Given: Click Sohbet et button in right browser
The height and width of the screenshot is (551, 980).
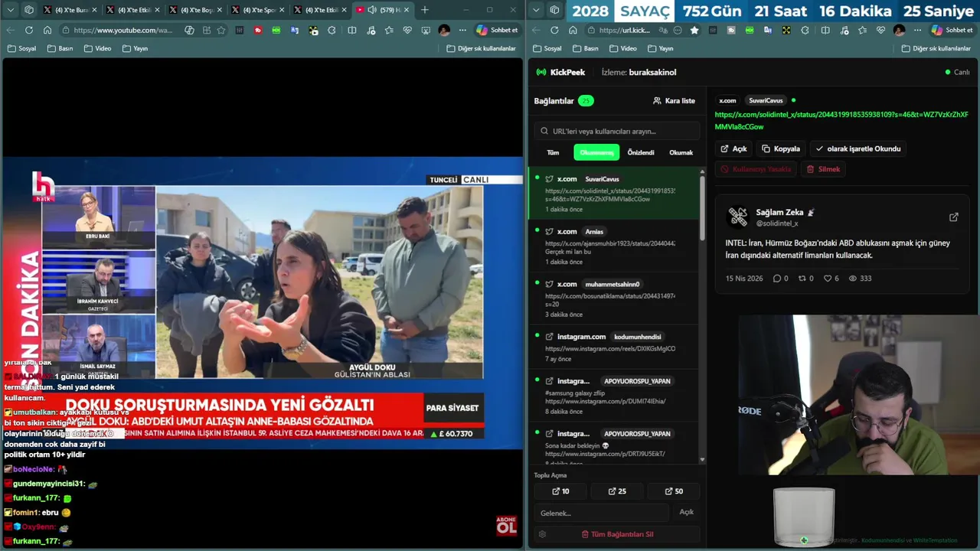Looking at the screenshot, I should click(x=952, y=30).
